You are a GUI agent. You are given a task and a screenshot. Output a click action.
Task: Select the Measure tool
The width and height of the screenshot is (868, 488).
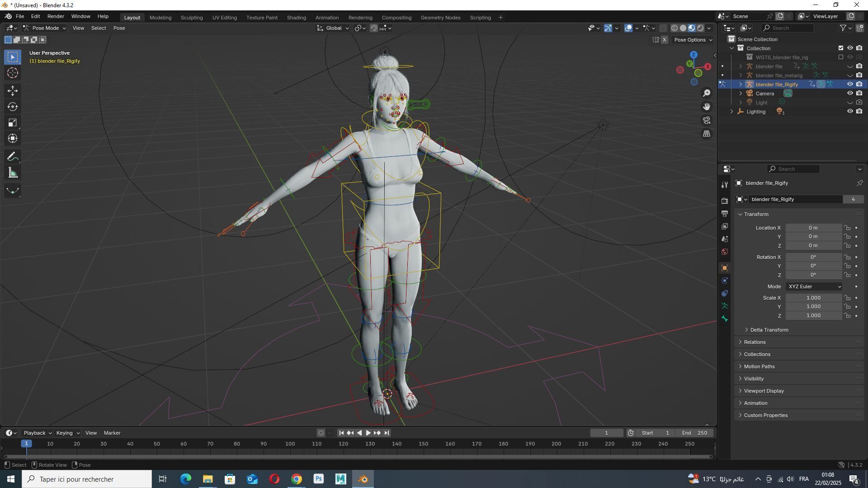point(13,173)
